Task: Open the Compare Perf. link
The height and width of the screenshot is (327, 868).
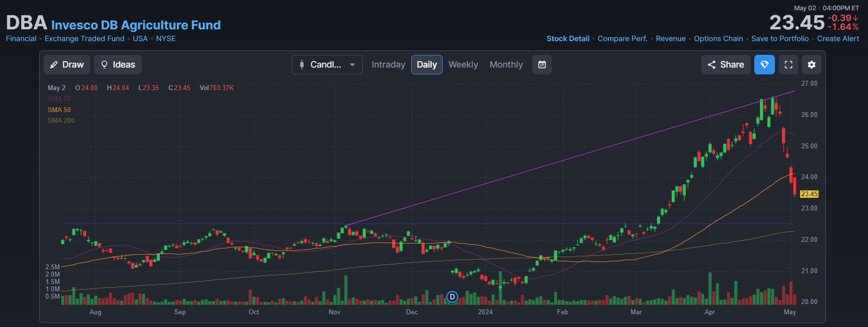Action: click(x=622, y=39)
